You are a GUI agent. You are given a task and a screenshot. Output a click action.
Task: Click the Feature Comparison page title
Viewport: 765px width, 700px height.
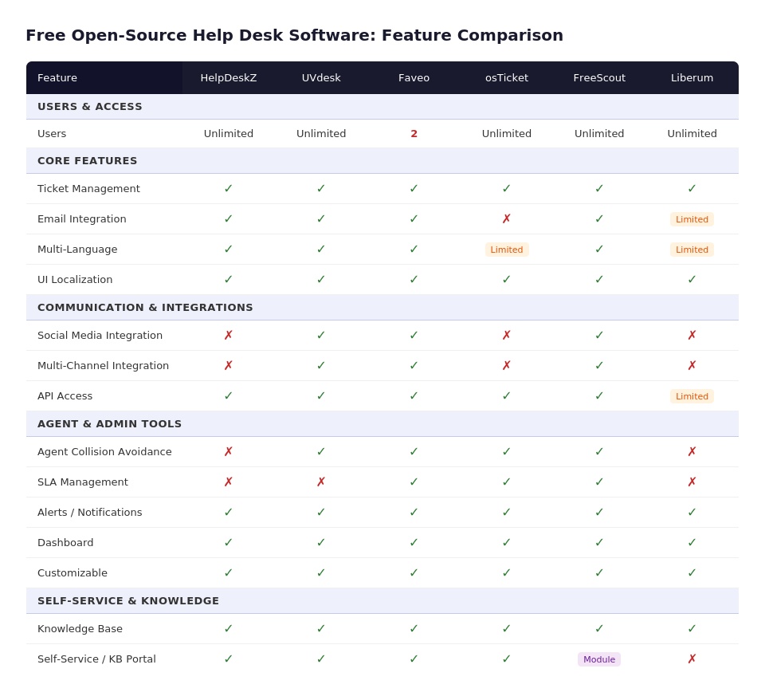click(x=294, y=35)
